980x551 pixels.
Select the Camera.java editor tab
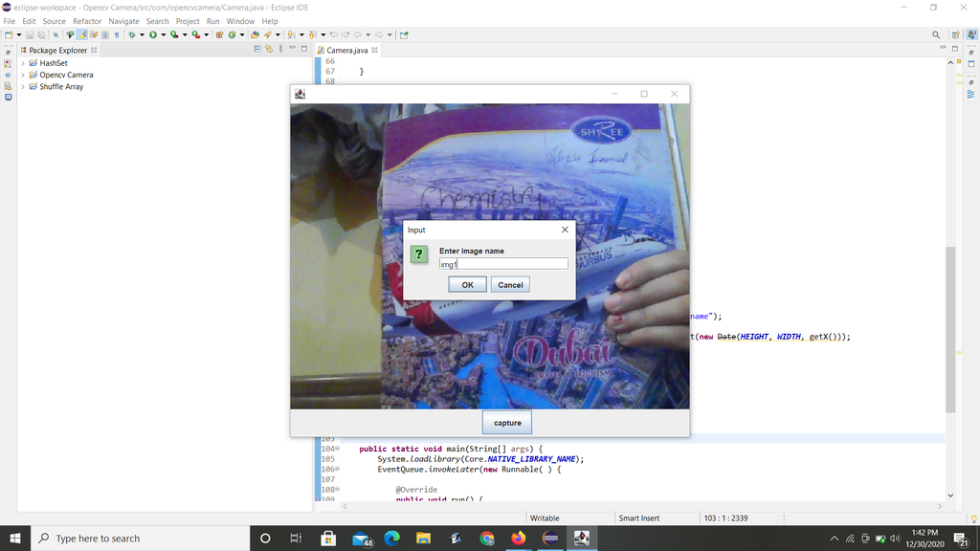pos(346,50)
